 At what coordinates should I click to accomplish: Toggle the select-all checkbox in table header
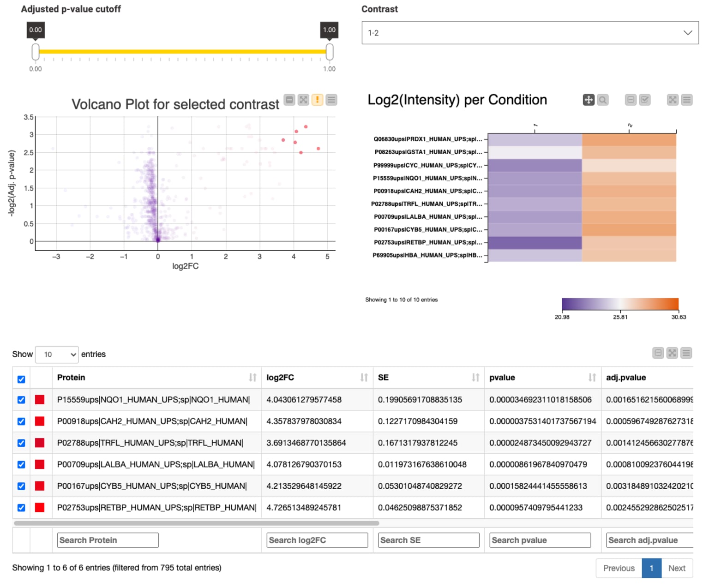[x=21, y=379]
